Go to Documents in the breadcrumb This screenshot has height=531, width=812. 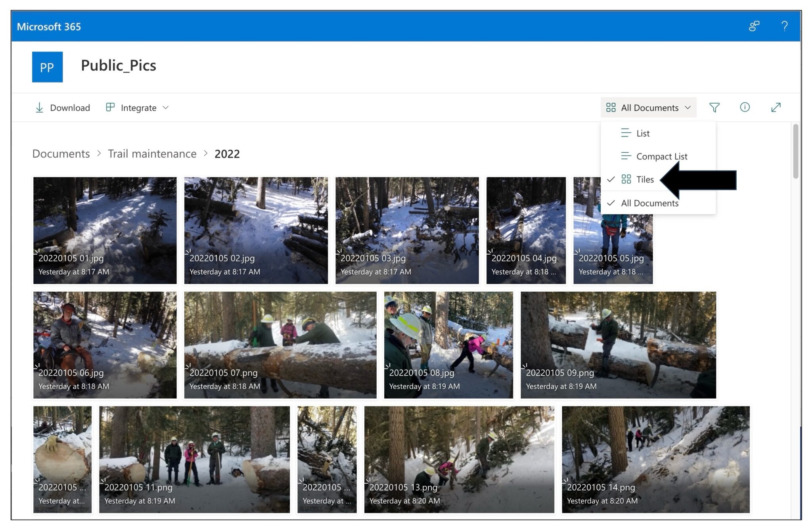point(61,154)
